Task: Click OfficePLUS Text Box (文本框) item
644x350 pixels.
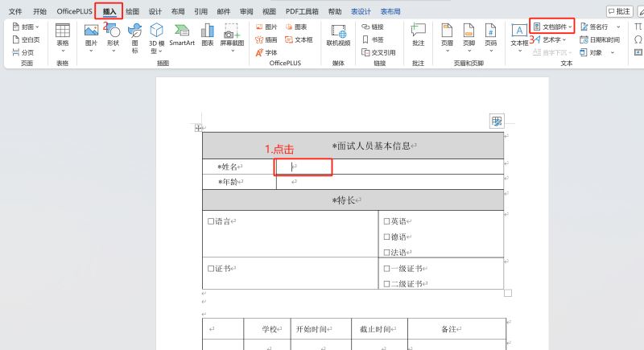Action: tap(299, 39)
